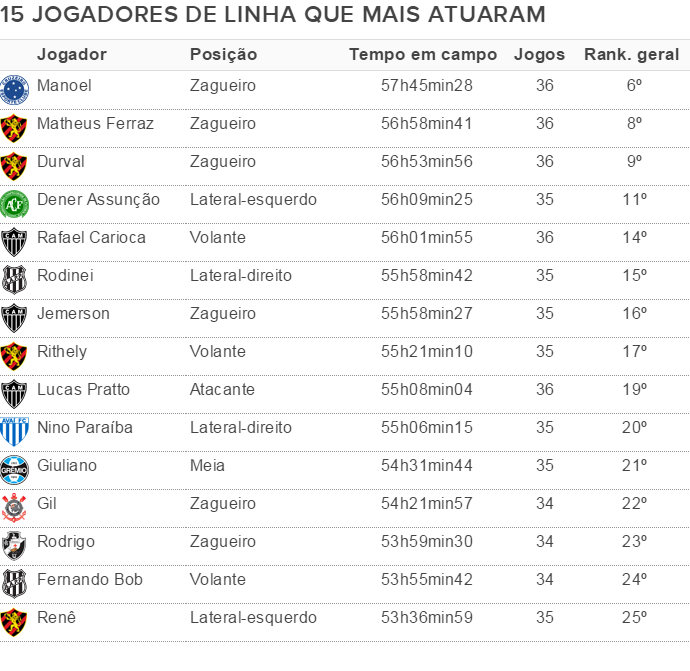Click the "Jogos" column header
This screenshot has height=671, width=690.
click(539, 55)
